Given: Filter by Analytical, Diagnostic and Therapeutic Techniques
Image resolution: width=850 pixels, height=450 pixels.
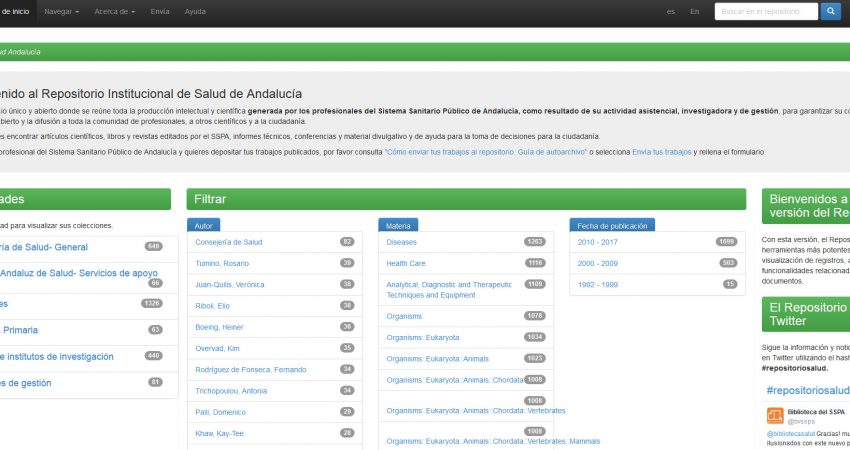Looking at the screenshot, I should click(x=449, y=290).
